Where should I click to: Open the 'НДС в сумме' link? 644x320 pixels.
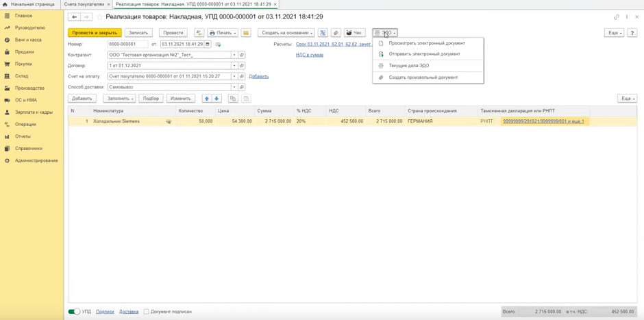point(310,55)
